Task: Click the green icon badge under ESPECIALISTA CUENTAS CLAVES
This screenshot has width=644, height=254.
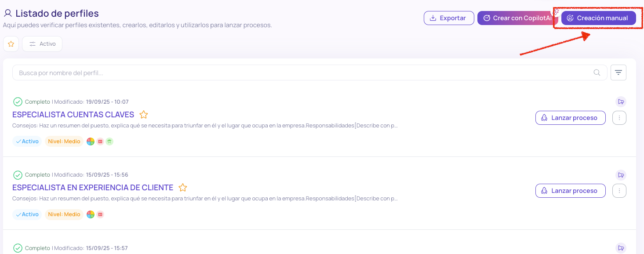Action: 109,142
